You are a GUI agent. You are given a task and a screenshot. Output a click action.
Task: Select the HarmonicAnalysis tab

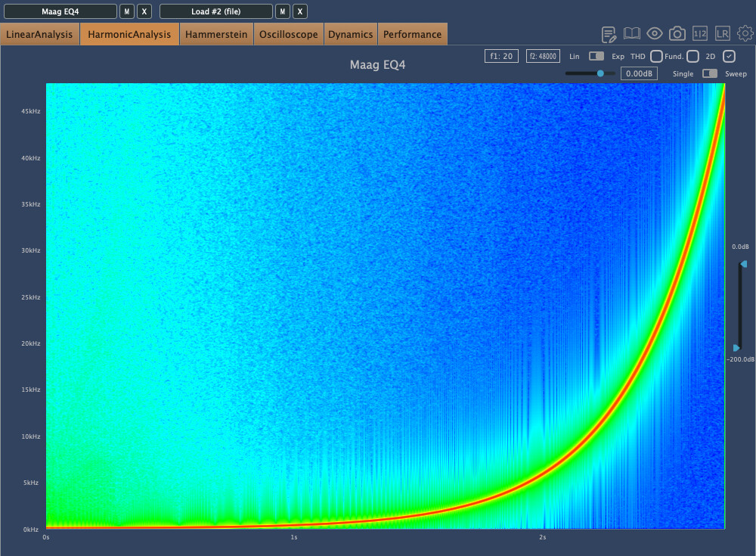click(x=129, y=34)
